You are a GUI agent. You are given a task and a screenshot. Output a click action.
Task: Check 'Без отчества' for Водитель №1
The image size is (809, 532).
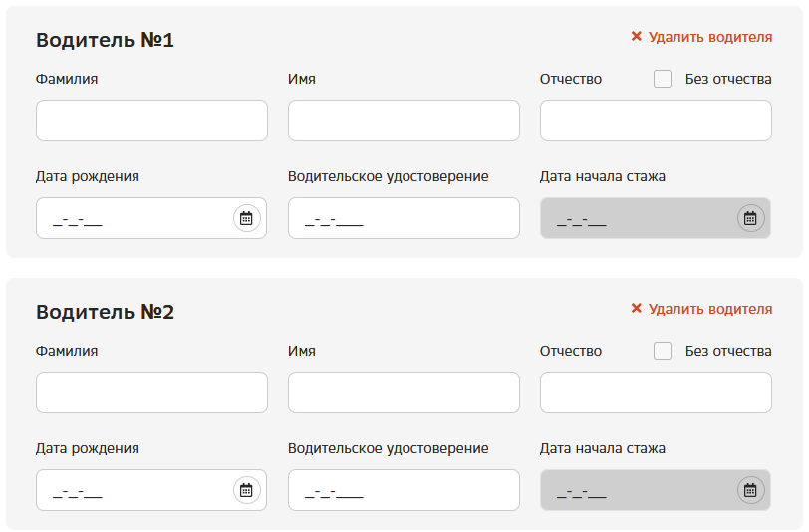pos(663,79)
